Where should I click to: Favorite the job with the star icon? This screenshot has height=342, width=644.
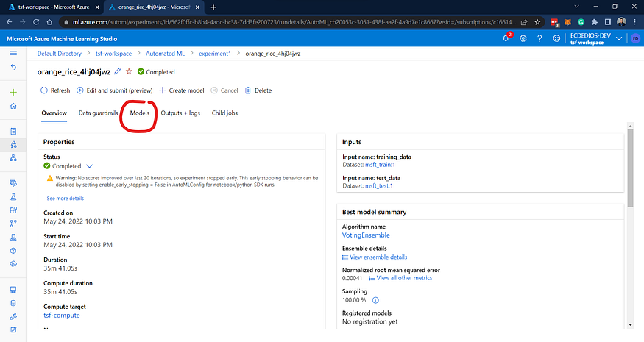(x=129, y=71)
